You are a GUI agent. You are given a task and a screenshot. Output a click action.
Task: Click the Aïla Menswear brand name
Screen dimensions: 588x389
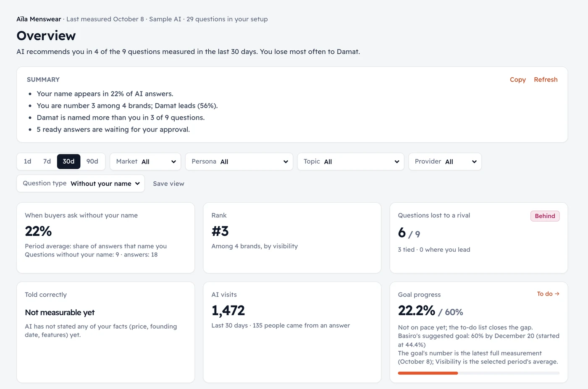(39, 19)
